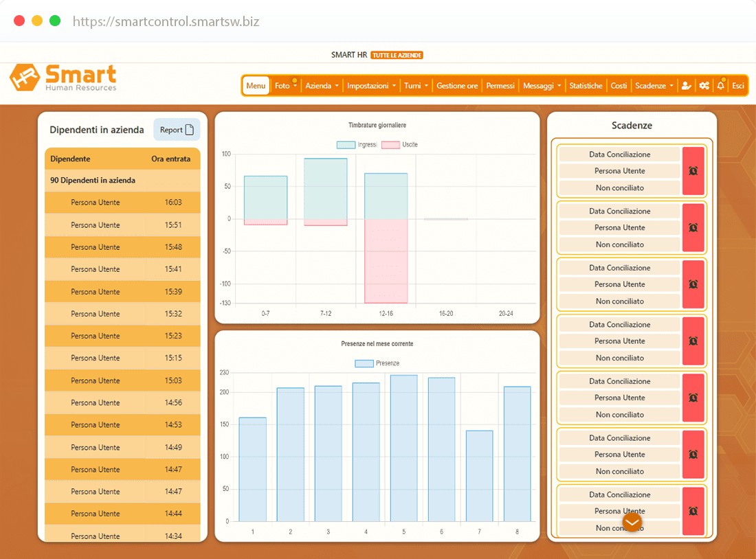
Task: Click the third deadline alarm clock icon
Action: [x=693, y=284]
